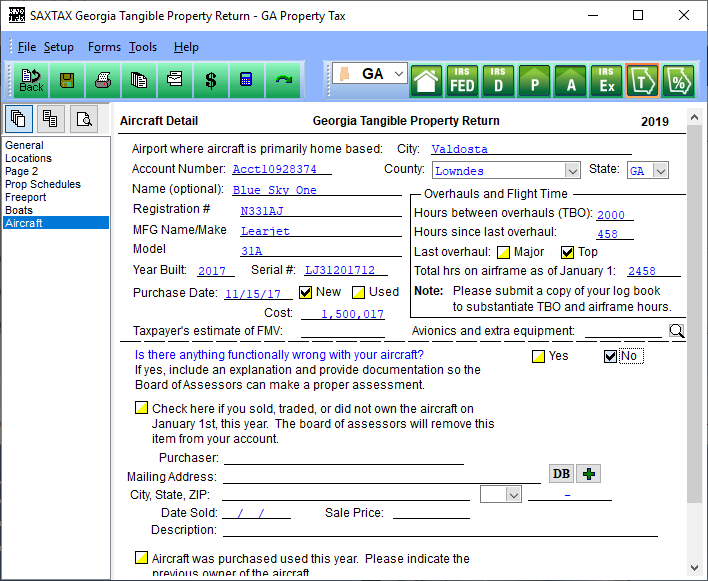Click the Print icon in toolbar
The width and height of the screenshot is (708, 581).
(103, 81)
